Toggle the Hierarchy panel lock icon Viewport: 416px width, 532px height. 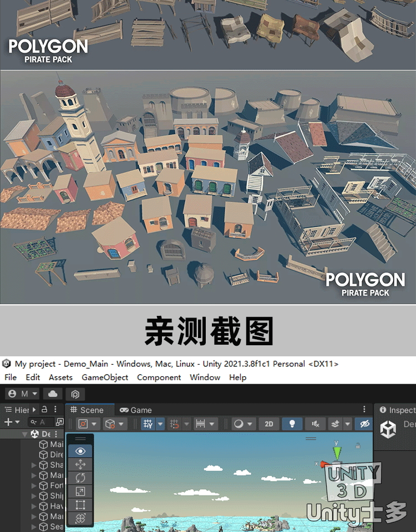[x=44, y=409]
